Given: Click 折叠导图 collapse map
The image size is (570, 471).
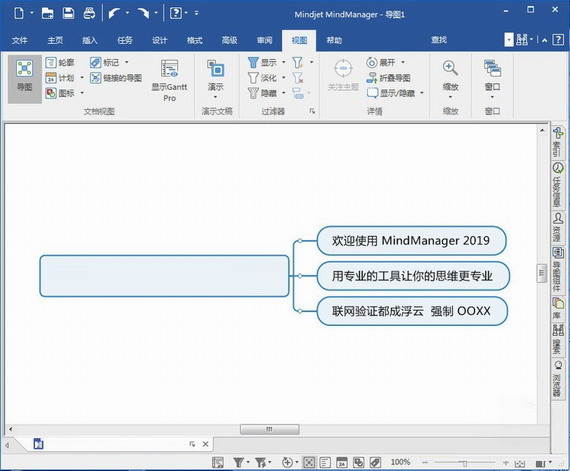Looking at the screenshot, I should [388, 78].
